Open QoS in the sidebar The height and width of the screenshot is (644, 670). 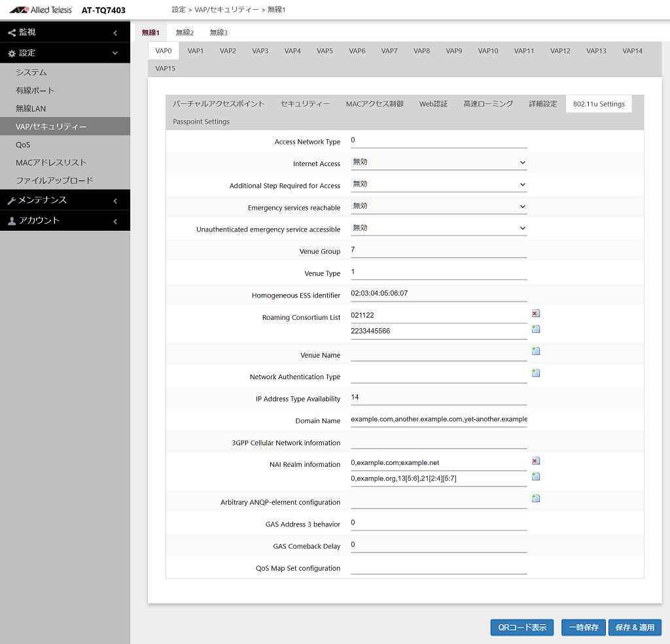coord(65,144)
